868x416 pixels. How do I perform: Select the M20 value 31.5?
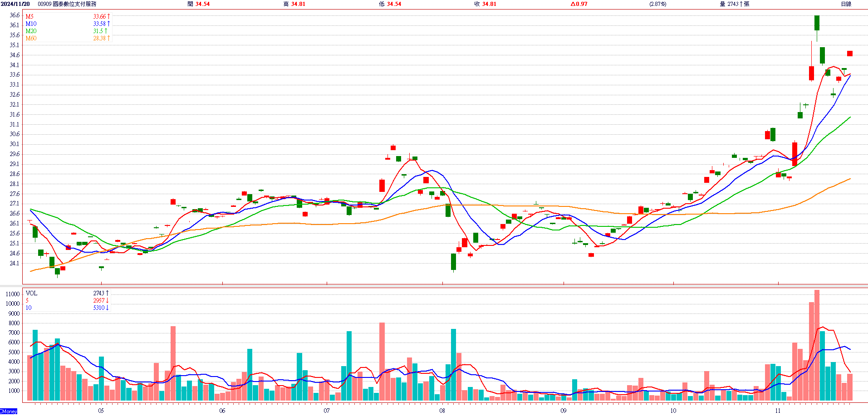(x=98, y=31)
